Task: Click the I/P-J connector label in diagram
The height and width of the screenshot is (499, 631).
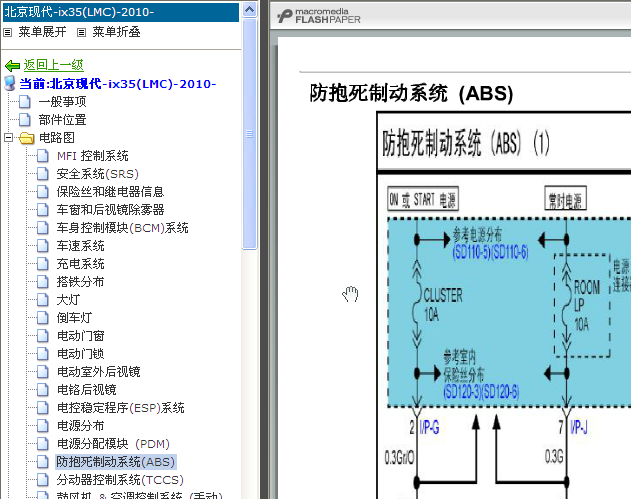Action: [579, 427]
